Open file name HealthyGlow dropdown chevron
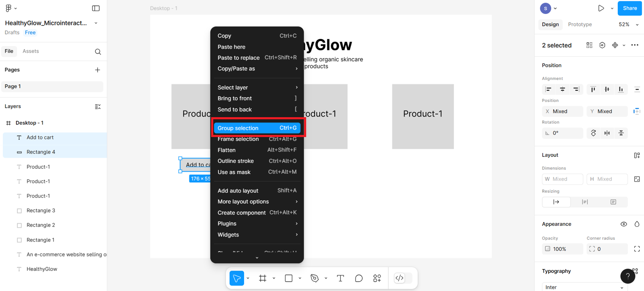644x291 pixels. (x=96, y=23)
